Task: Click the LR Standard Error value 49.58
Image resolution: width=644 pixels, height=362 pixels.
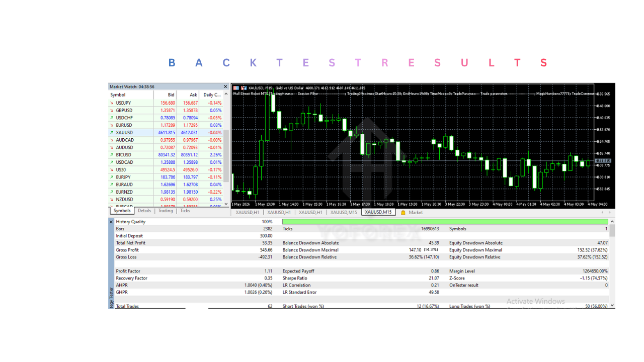Action: click(x=434, y=292)
